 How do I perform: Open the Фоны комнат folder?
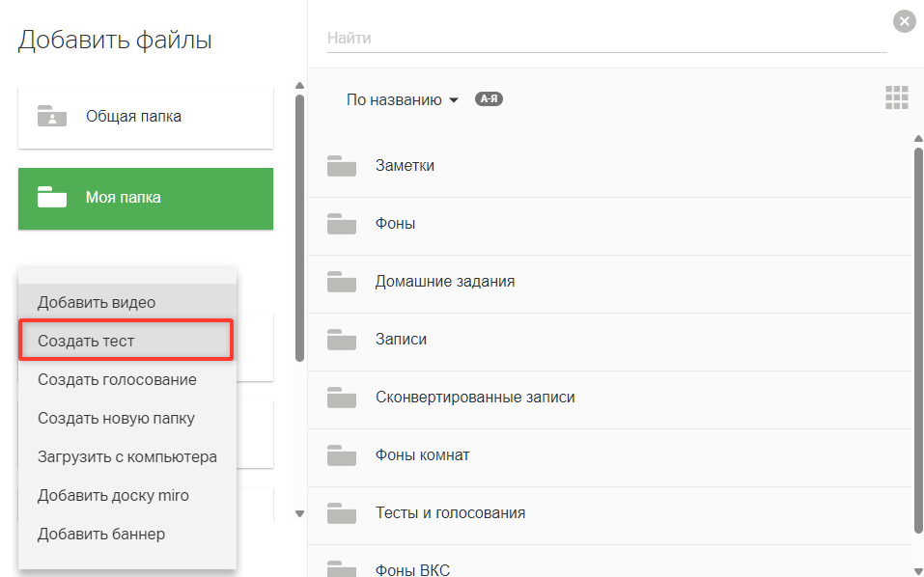tap(610, 455)
